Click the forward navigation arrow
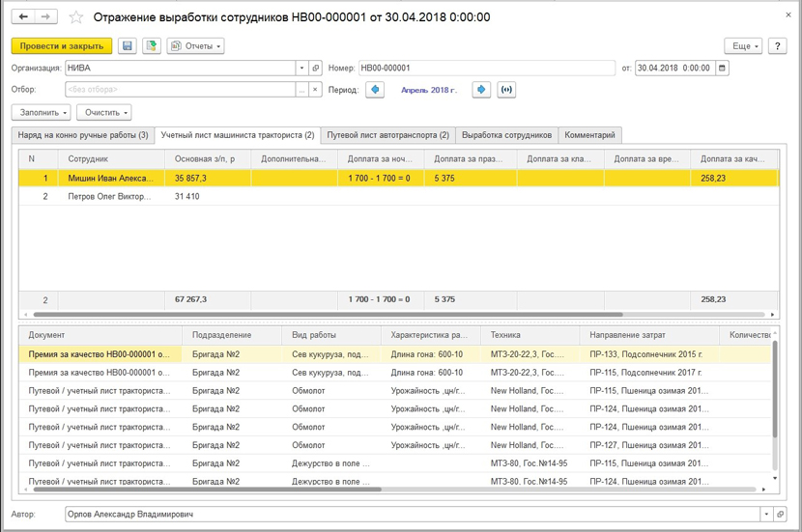The image size is (802, 532). click(x=45, y=17)
